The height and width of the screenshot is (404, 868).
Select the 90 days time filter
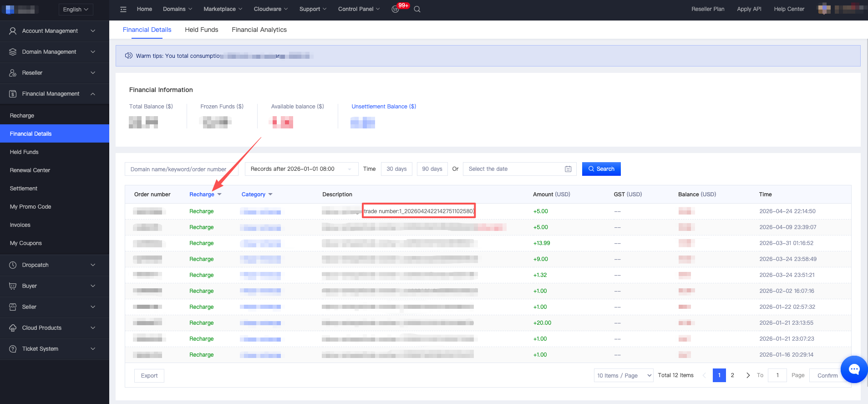(432, 169)
